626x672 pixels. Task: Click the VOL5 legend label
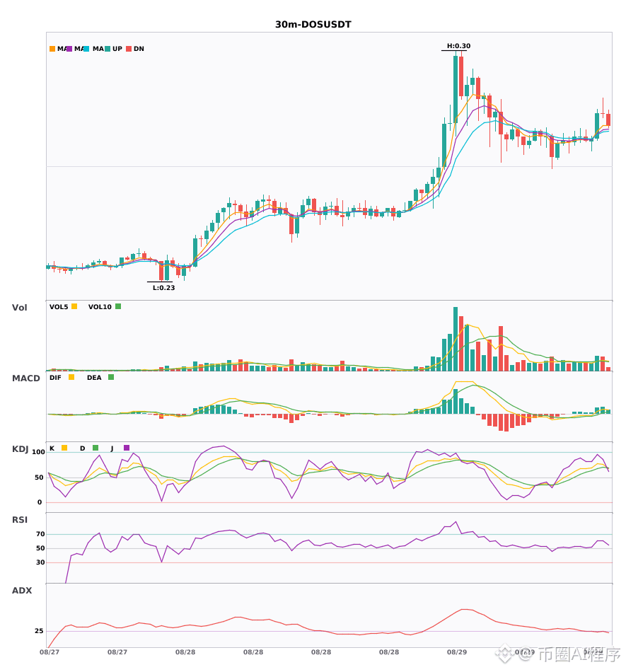pos(59,307)
